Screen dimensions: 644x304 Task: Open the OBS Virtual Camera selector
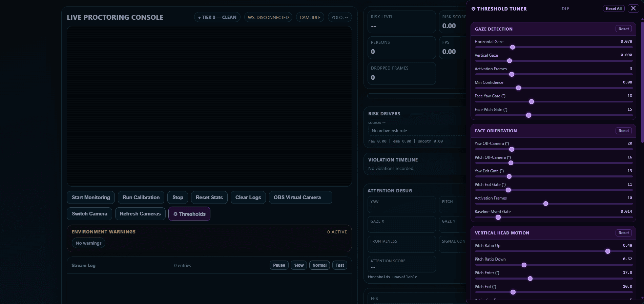click(300, 197)
